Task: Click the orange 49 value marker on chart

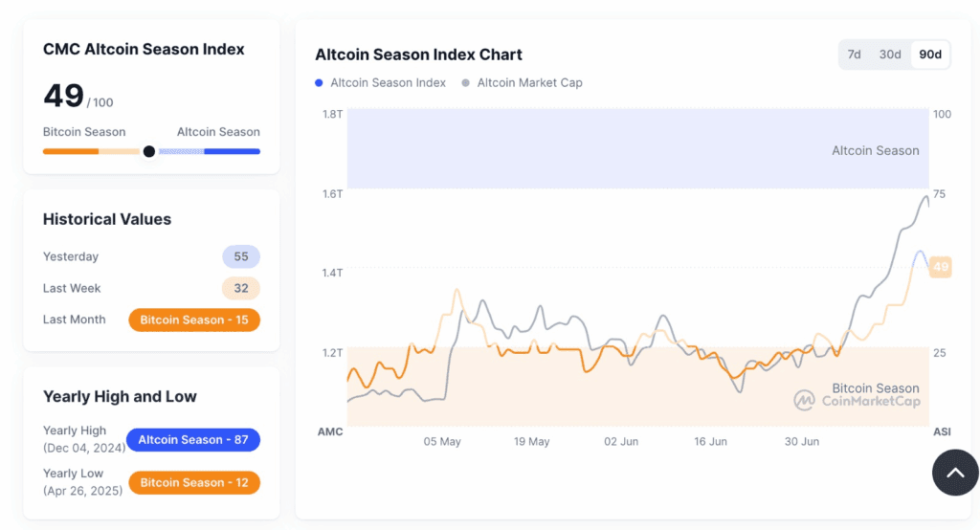Action: (941, 267)
